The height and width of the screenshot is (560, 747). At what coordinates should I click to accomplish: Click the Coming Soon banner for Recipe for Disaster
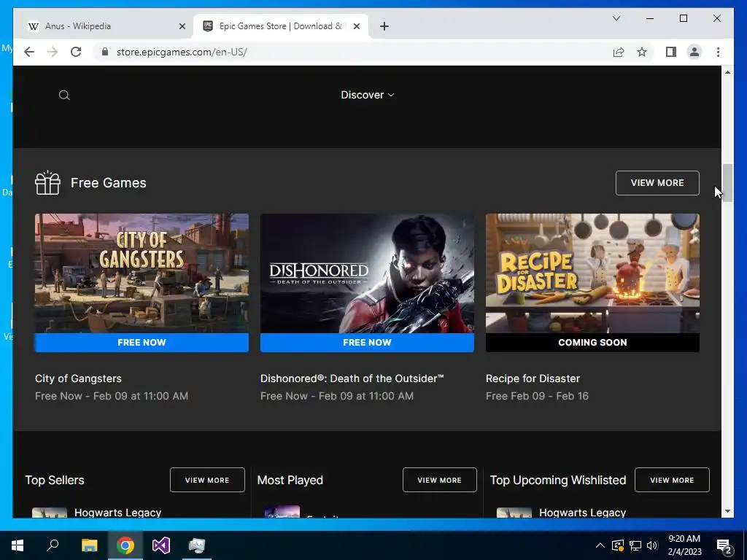click(592, 343)
